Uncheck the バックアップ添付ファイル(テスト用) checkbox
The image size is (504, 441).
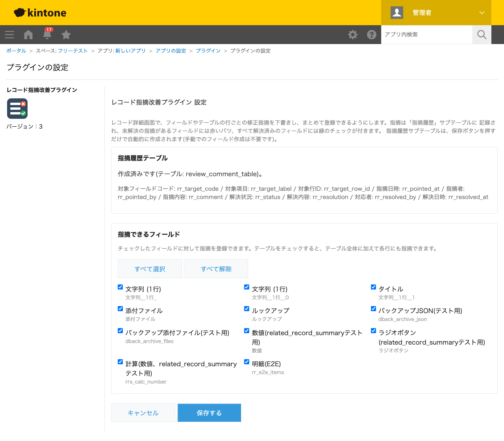click(120, 331)
